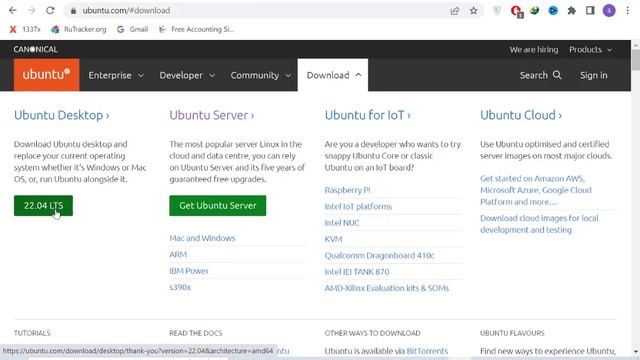The width and height of the screenshot is (640, 360).
Task: Go back with the browser back arrow
Action: tap(13, 11)
